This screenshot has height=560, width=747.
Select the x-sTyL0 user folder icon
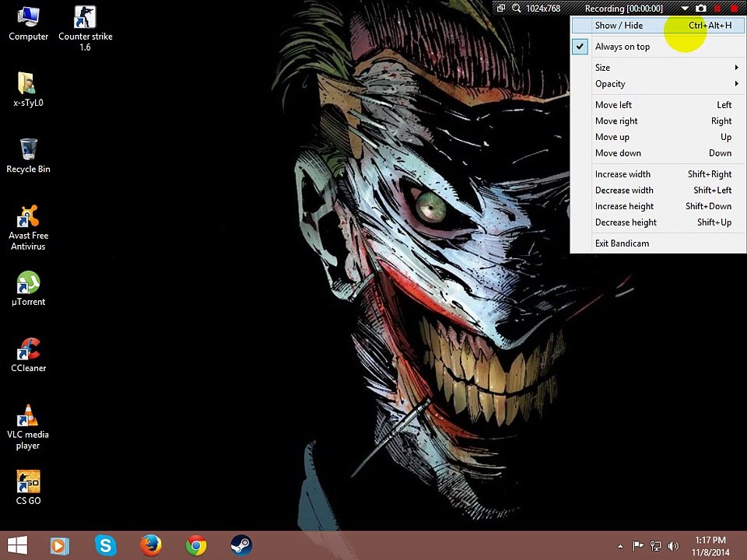(x=28, y=89)
